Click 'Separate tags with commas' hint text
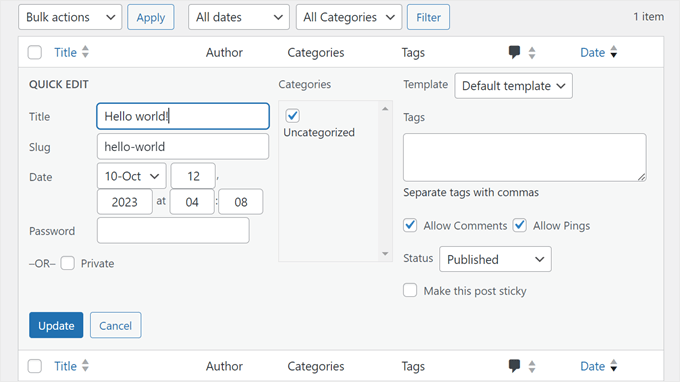This screenshot has width=680, height=382. [471, 193]
